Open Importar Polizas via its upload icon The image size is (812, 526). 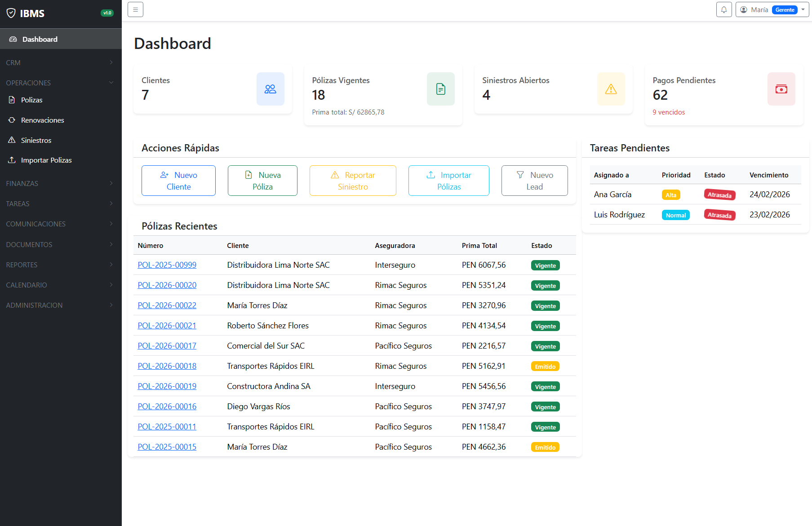pyautogui.click(x=12, y=160)
